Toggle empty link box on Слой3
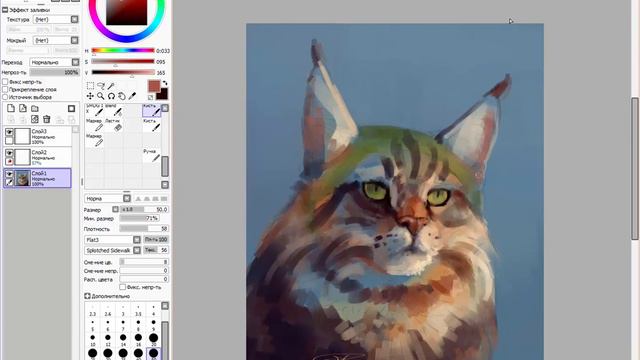Screen dimensions: 640x360 (x=9, y=141)
